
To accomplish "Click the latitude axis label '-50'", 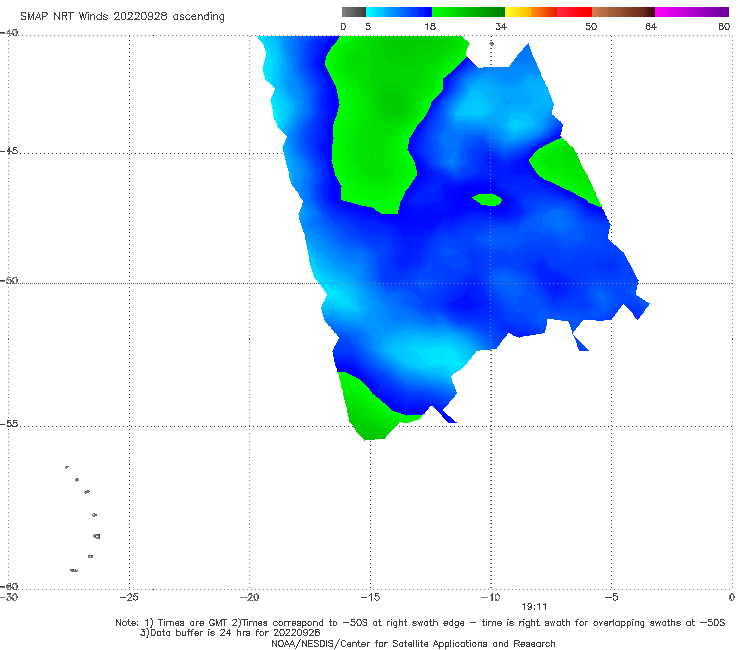I will pos(9,281).
